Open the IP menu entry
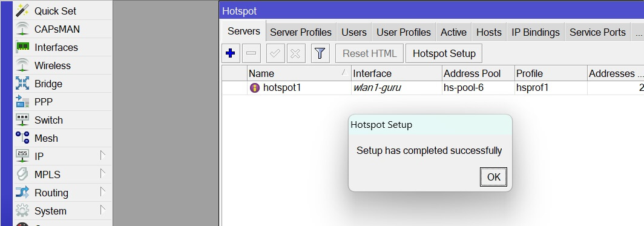This screenshot has width=644, height=226. pyautogui.click(x=62, y=156)
